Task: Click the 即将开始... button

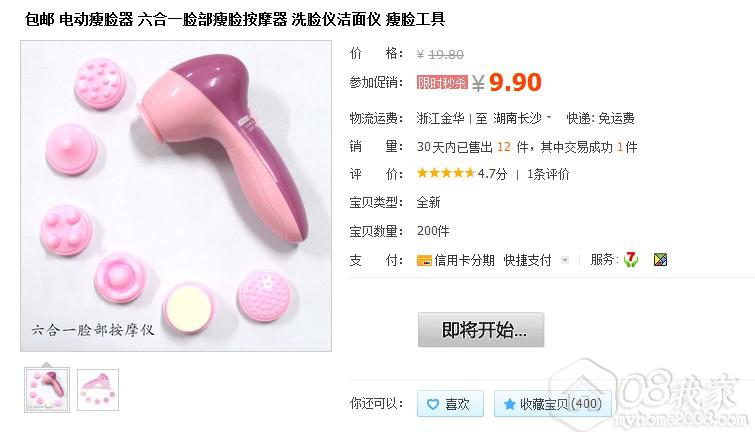Action: click(481, 330)
